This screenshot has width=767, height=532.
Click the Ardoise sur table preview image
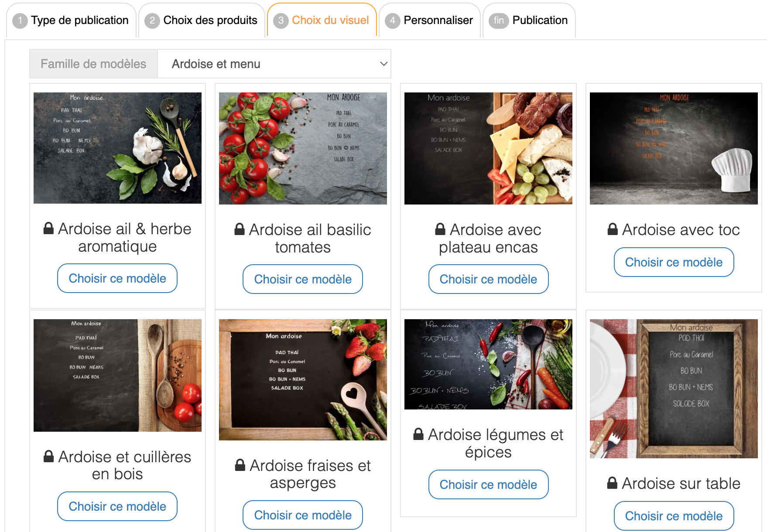click(x=674, y=389)
